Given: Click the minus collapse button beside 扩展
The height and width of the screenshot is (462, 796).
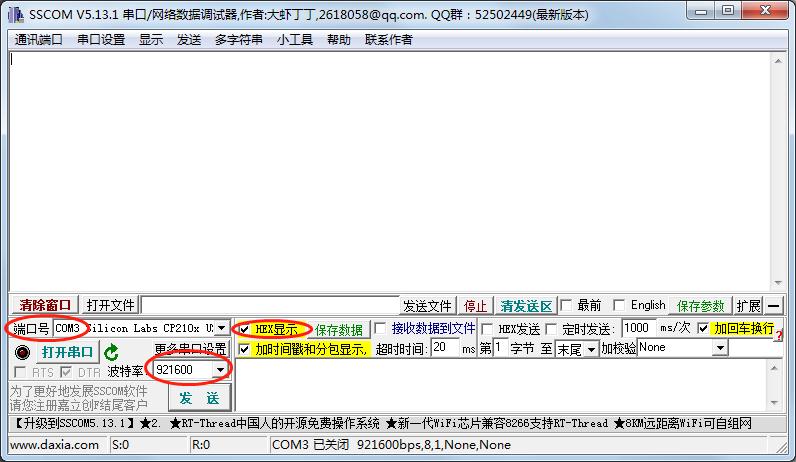Looking at the screenshot, I should (774, 306).
